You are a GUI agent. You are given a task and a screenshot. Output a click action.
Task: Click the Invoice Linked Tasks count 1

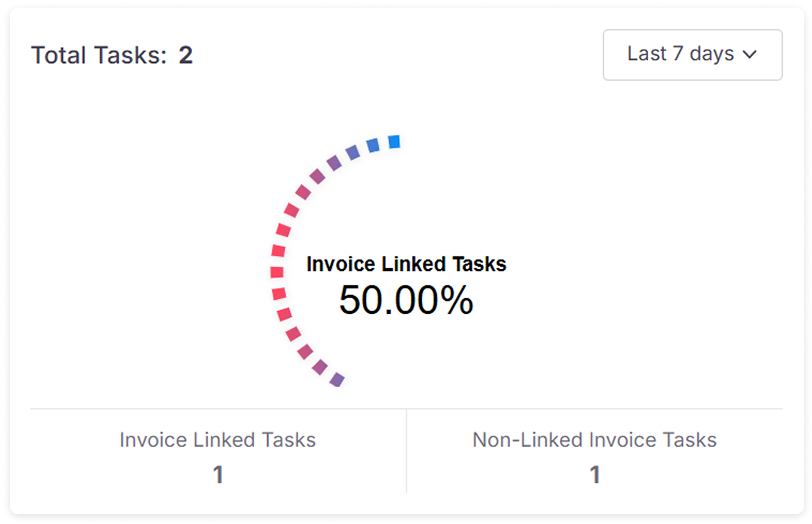tap(218, 475)
